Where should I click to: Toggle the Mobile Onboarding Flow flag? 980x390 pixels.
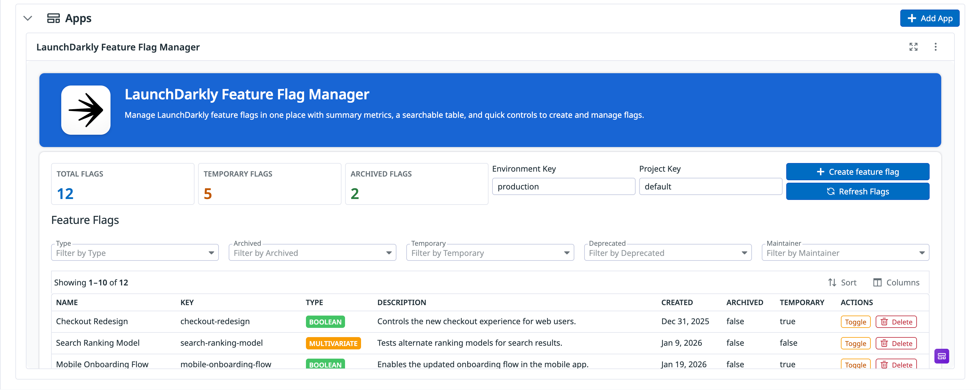pyautogui.click(x=855, y=364)
